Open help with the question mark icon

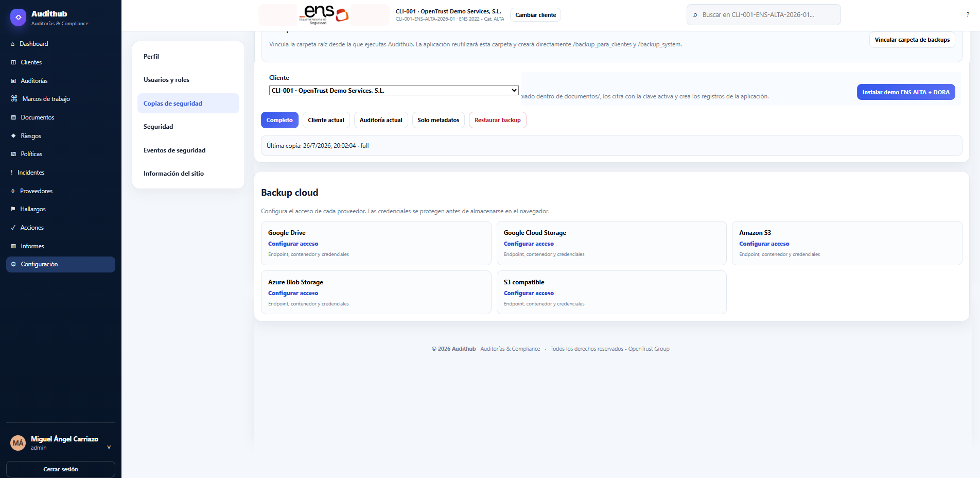[x=968, y=15]
